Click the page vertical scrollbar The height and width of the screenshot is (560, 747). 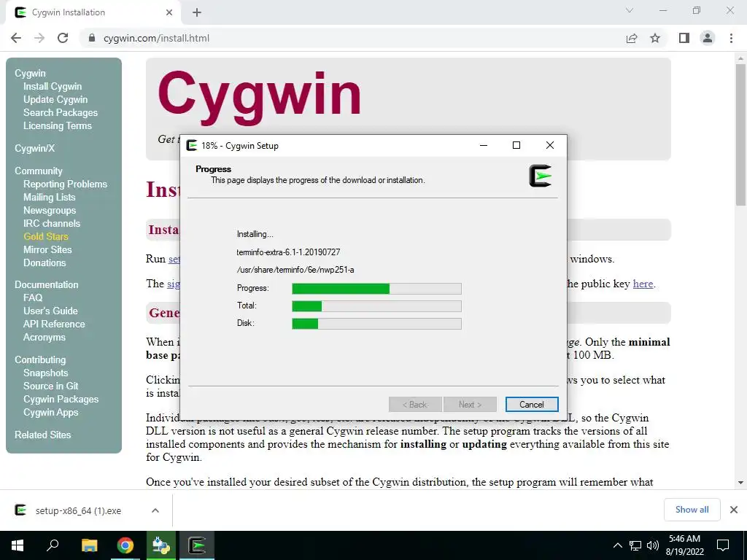click(x=740, y=135)
